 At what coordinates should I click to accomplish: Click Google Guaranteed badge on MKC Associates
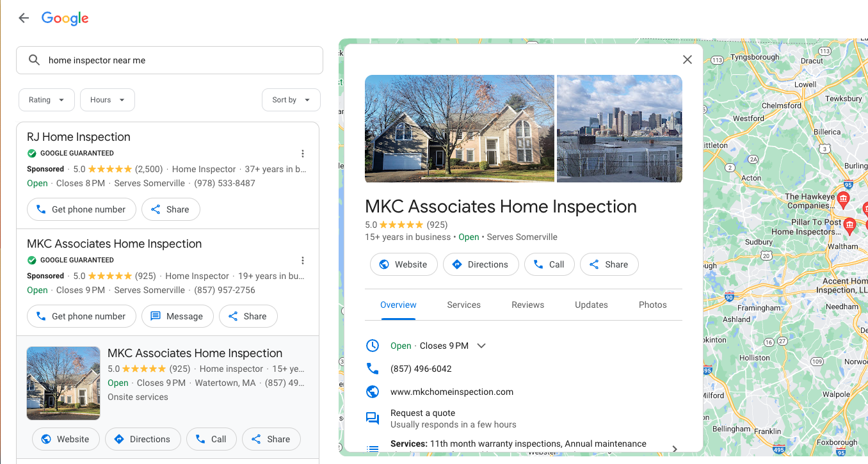[x=70, y=260]
